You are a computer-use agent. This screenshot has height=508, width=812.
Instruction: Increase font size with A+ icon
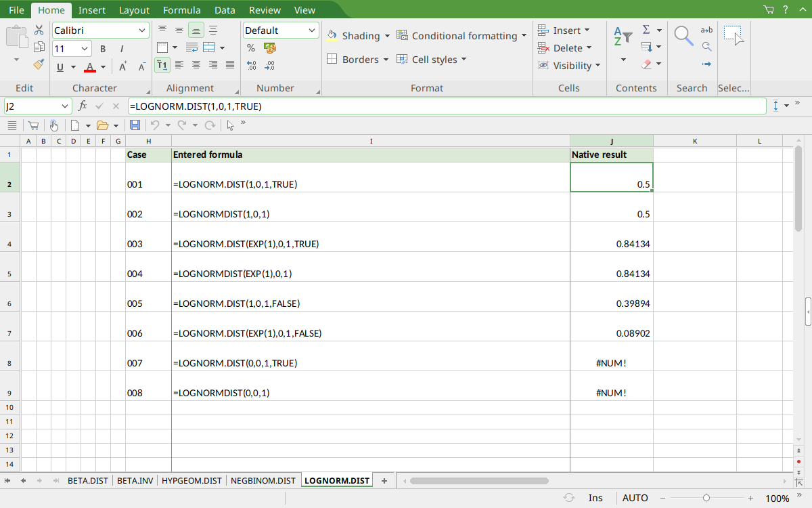click(x=122, y=66)
